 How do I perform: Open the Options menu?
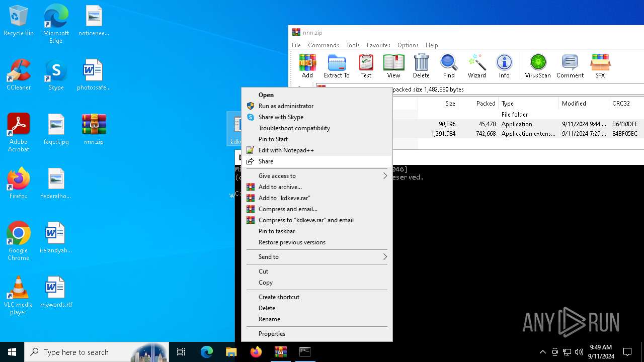tap(408, 45)
